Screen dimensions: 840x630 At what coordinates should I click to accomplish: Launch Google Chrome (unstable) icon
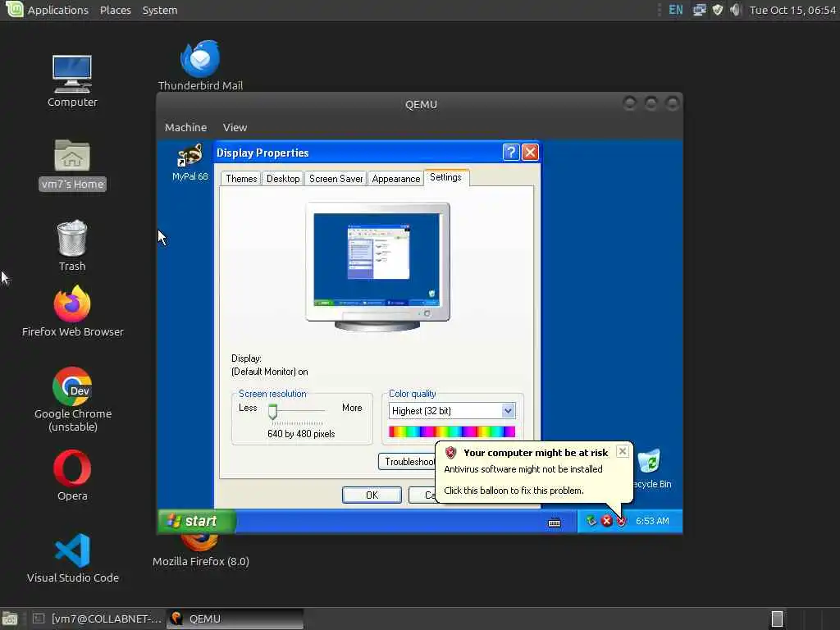click(72, 399)
